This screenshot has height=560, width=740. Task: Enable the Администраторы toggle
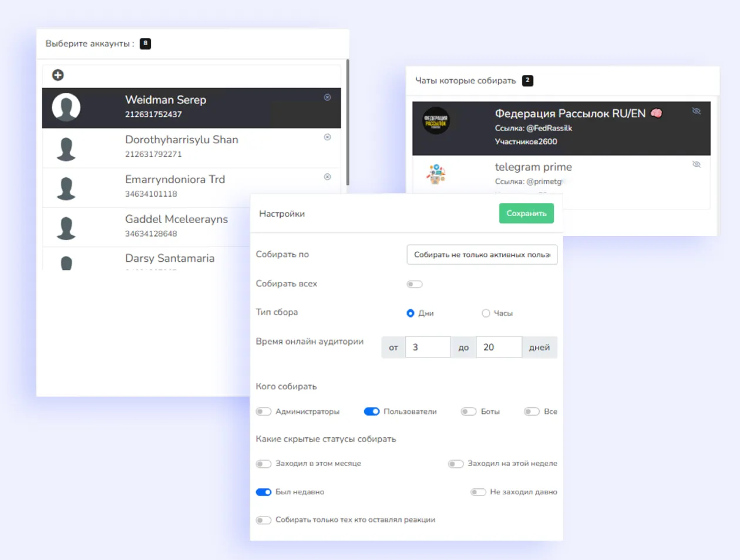tap(264, 411)
